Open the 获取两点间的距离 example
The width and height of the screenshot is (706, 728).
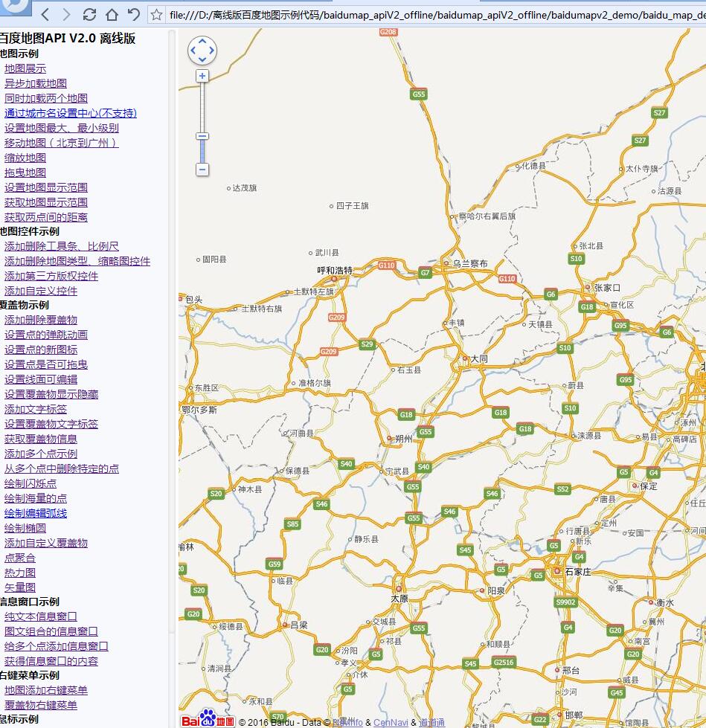coord(45,217)
